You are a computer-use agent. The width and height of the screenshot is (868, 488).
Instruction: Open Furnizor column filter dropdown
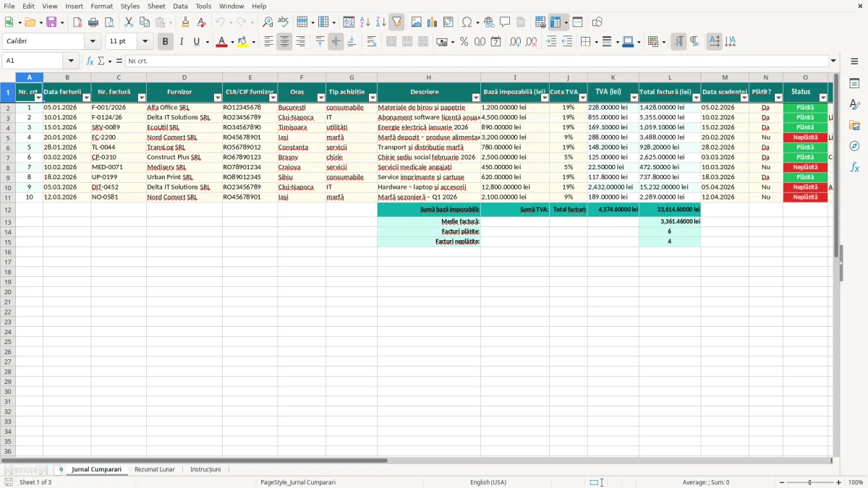coord(218,97)
